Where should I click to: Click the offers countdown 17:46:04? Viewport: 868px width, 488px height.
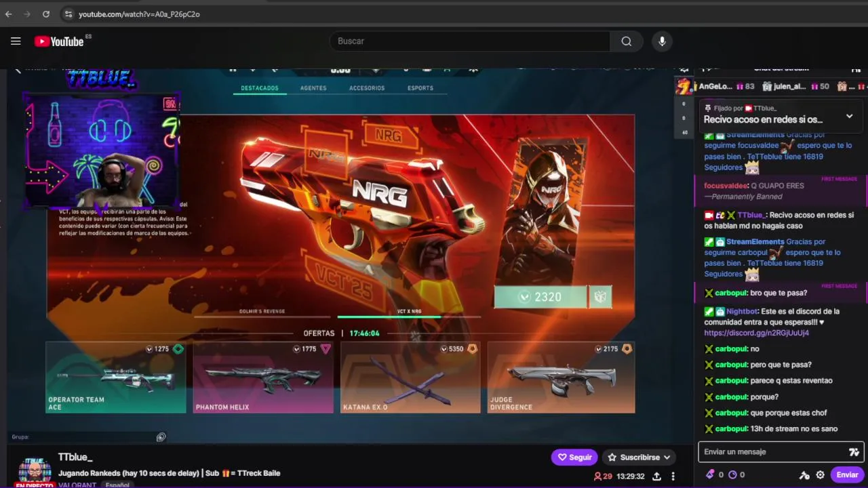click(364, 333)
